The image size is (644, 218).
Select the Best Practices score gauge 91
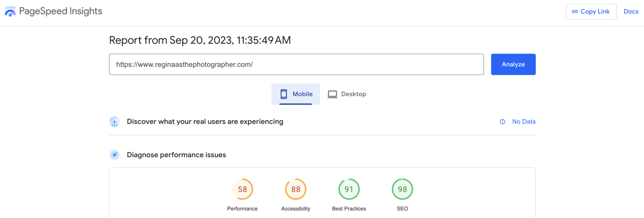tap(349, 189)
